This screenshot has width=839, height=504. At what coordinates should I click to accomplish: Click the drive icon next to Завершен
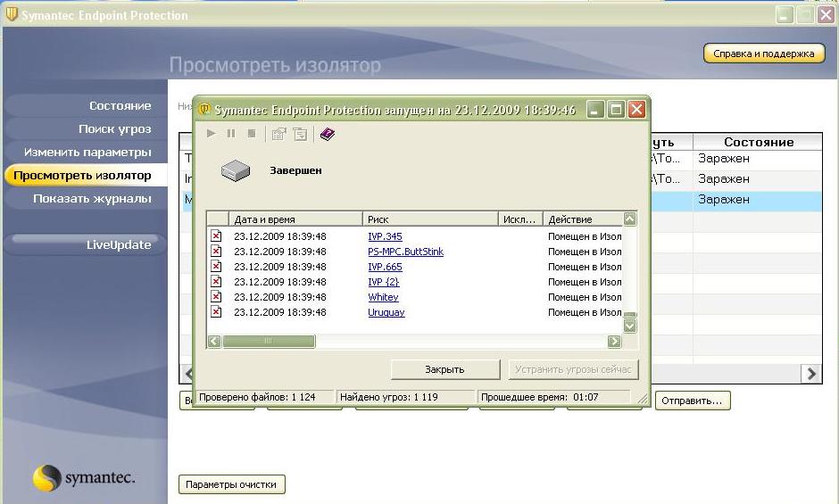pyautogui.click(x=236, y=170)
